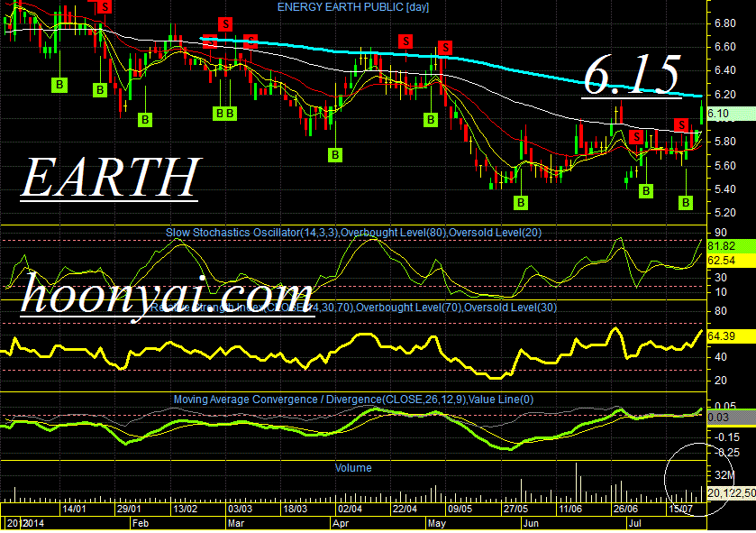Click the ENERGY EARTH PUBLIC [day] chart title
Screen dimensions: 756x533
(353, 7)
